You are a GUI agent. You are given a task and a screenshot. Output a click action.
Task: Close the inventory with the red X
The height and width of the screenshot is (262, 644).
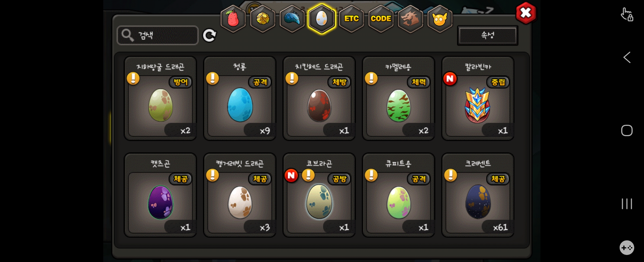coord(526,13)
